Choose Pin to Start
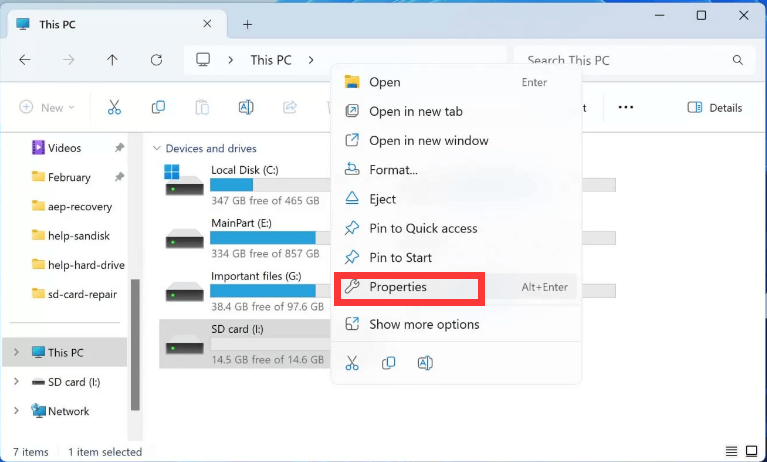 (456, 258)
